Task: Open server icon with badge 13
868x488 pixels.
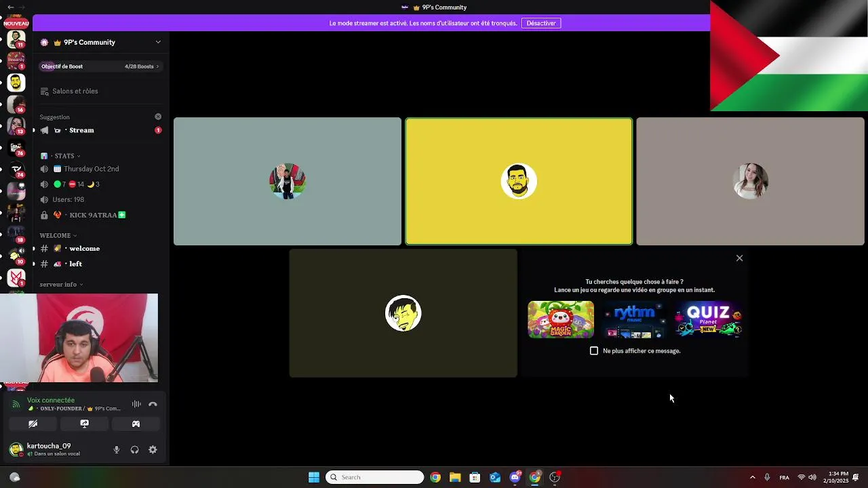Action: 16,126
